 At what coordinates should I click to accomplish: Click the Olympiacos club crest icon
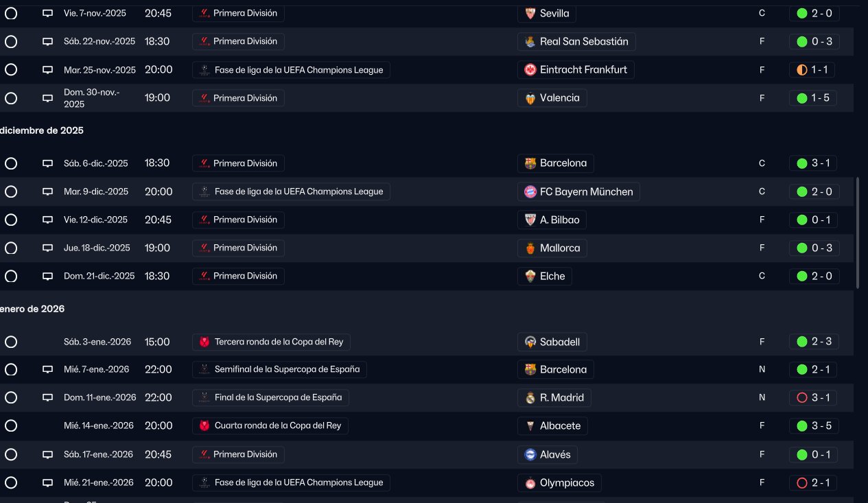530,483
